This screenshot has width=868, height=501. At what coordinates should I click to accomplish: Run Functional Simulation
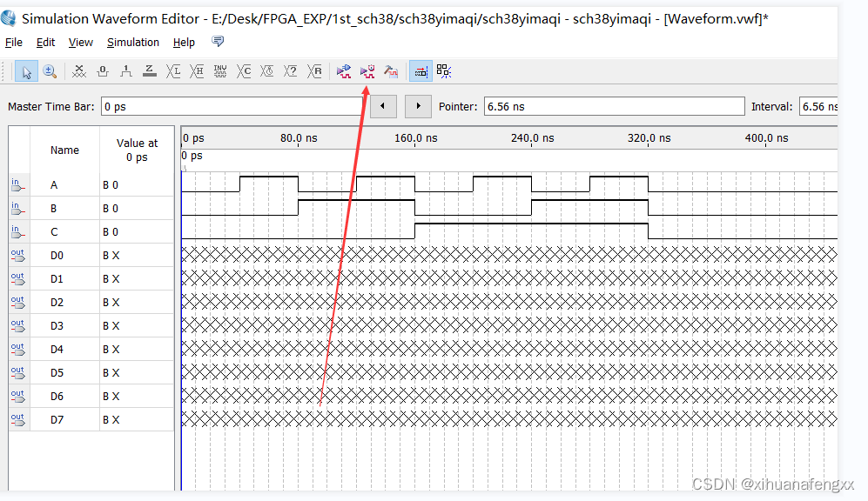344,71
